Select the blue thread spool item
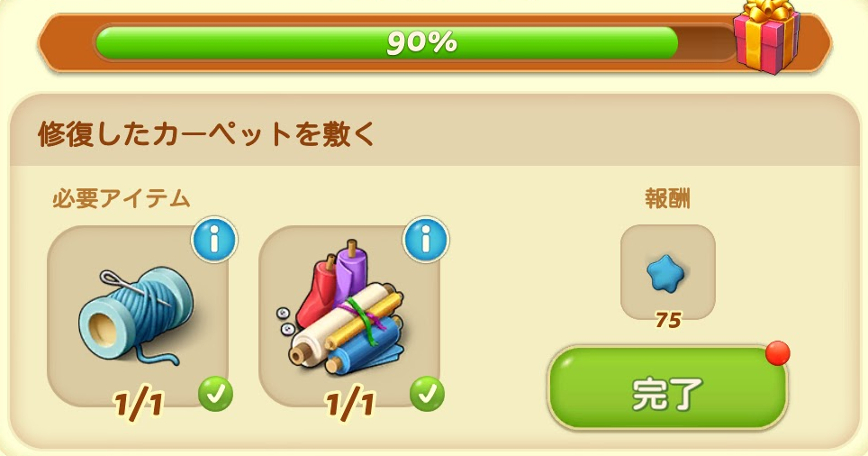Viewport: 868px width, 456px height. [x=137, y=315]
